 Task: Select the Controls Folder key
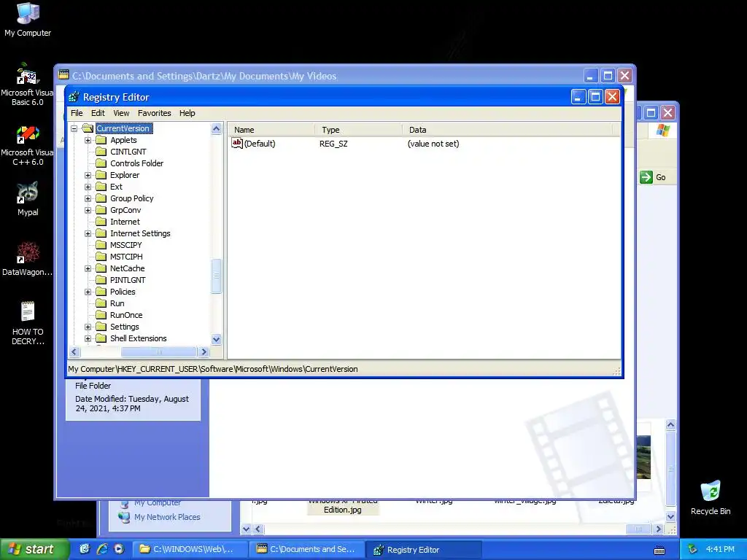136,163
